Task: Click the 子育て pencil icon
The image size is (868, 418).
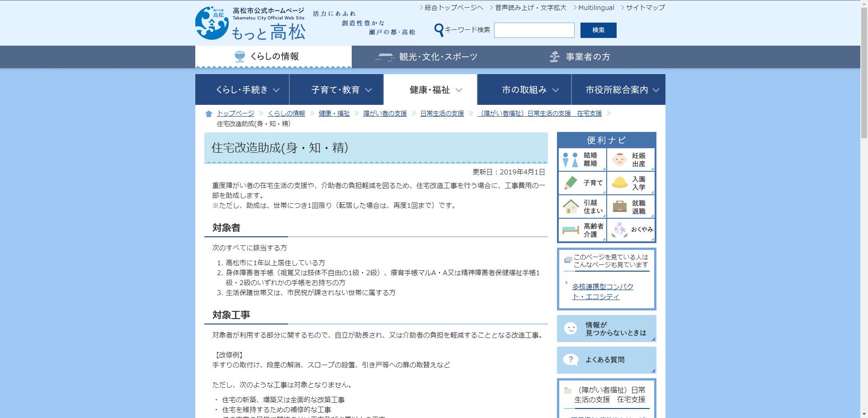Action: 569,183
